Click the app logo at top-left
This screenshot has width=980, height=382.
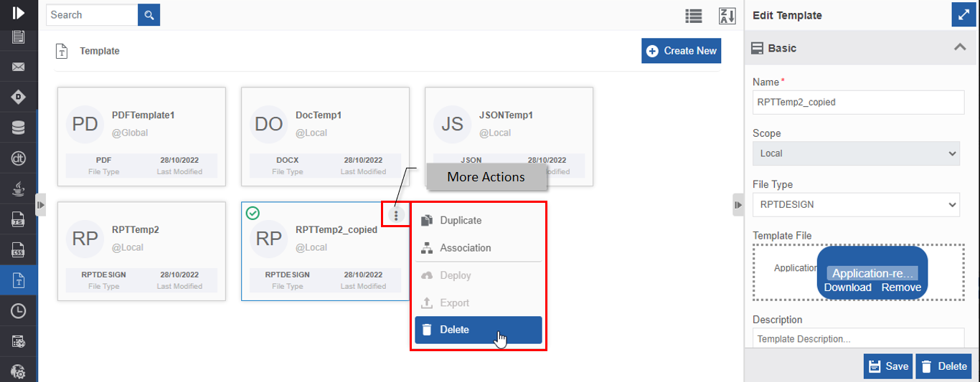(x=19, y=12)
